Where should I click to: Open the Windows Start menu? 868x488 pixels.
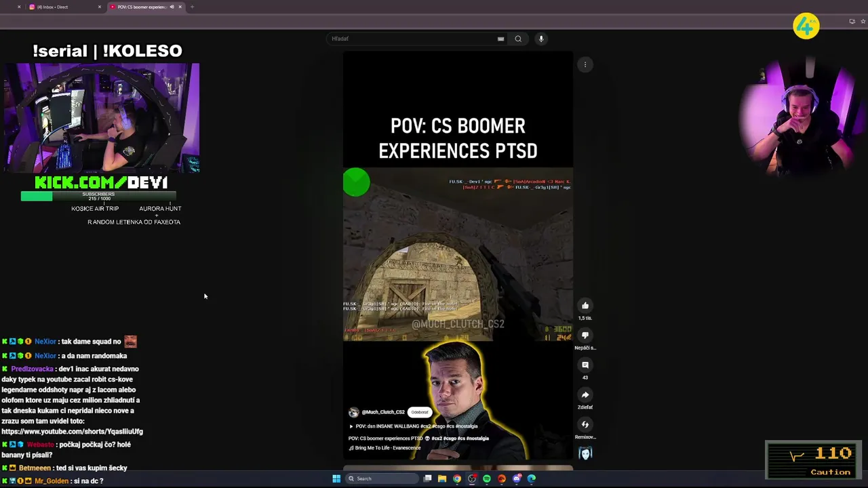(336, 479)
